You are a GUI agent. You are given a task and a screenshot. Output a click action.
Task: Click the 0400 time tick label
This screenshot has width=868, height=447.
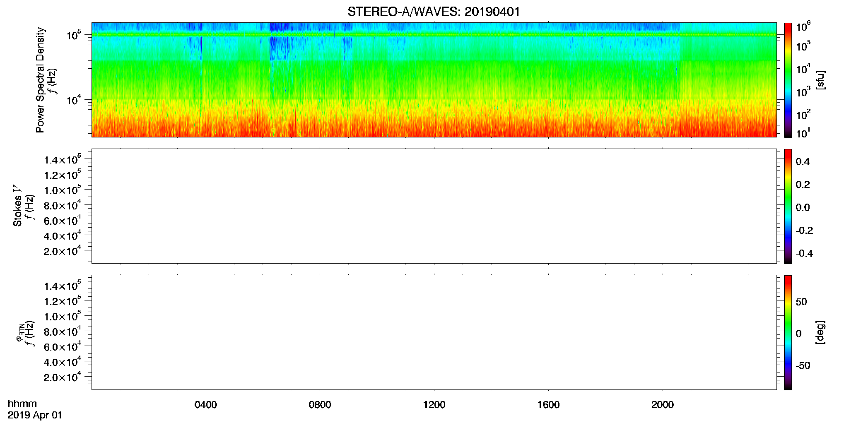pos(206,404)
